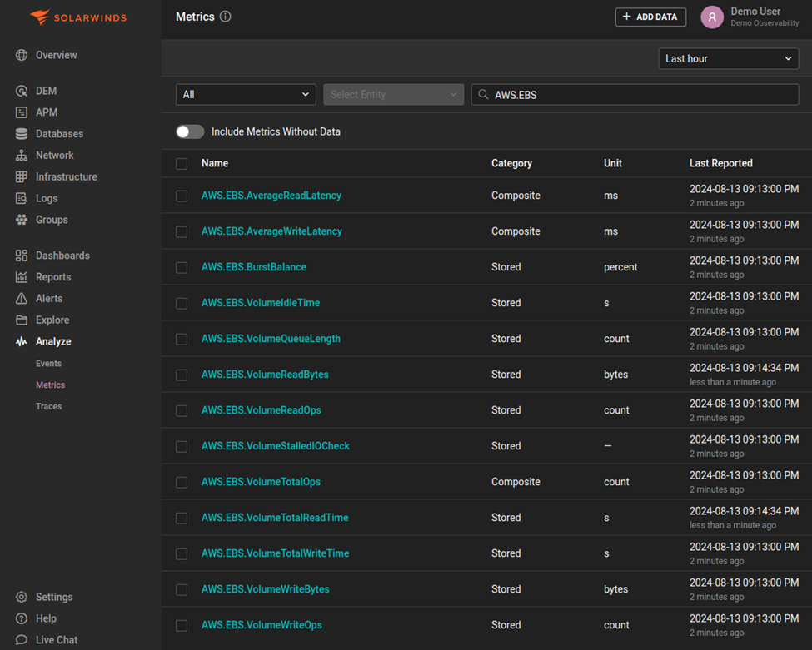The height and width of the screenshot is (650, 812).
Task: Click the Last Reported column header
Action: 721,163
